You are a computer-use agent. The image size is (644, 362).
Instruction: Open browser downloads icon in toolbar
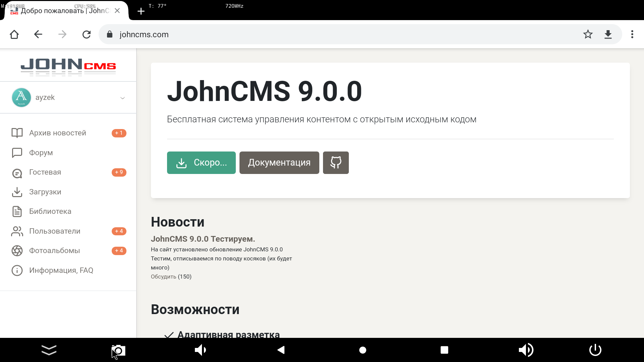[608, 34]
